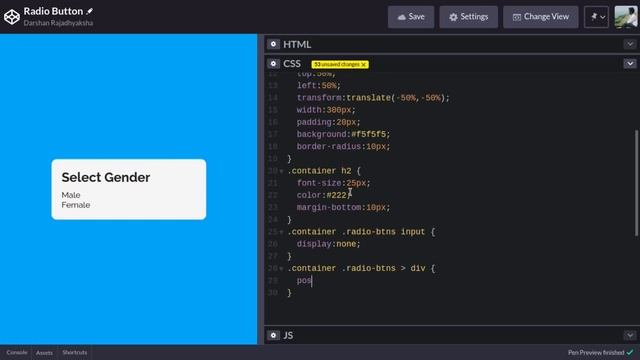
Task: Expand HTML panel dropdown arrow
Action: 630,44
